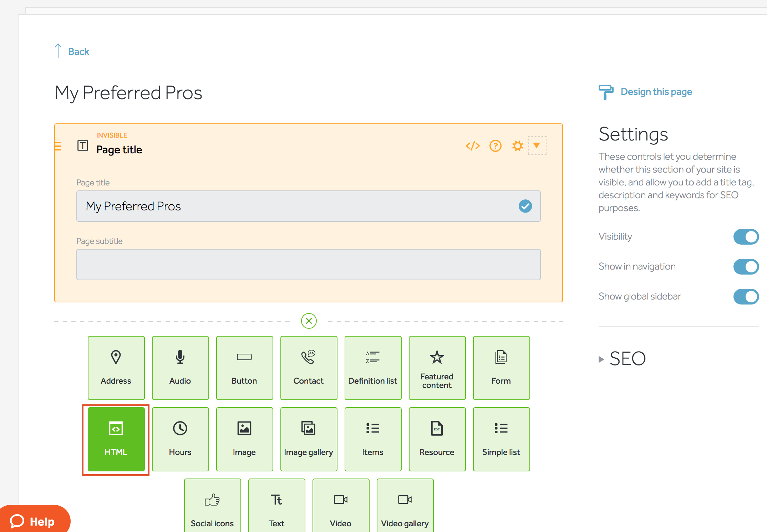Open Design this page link
This screenshot has width=767, height=532.
point(656,92)
